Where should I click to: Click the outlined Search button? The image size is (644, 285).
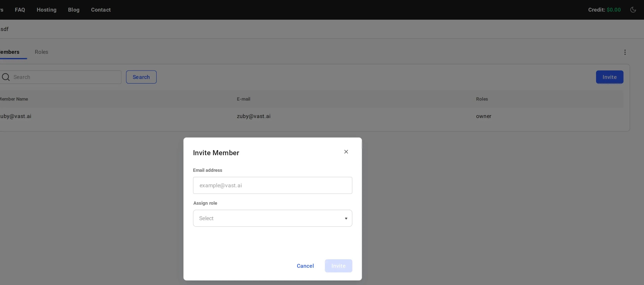(141, 77)
